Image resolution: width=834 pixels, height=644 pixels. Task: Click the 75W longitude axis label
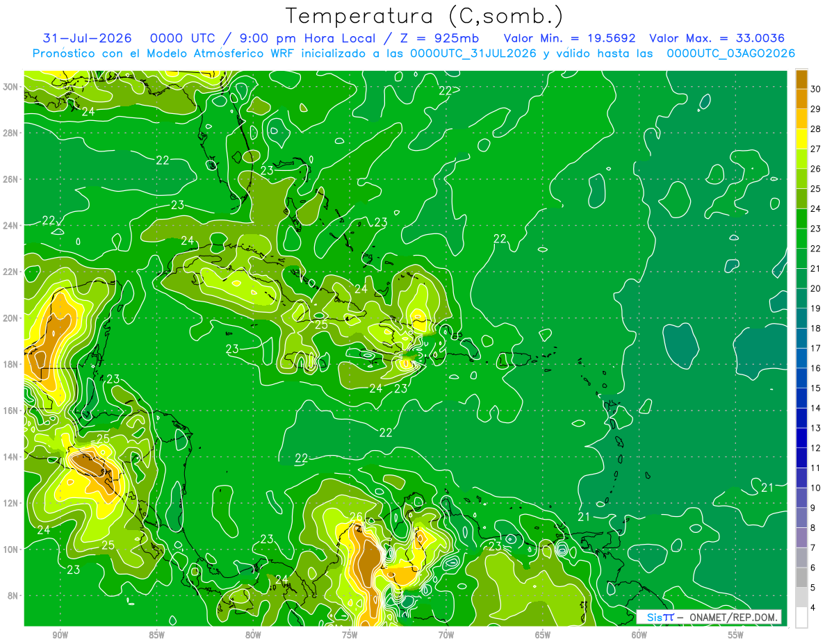click(x=350, y=636)
